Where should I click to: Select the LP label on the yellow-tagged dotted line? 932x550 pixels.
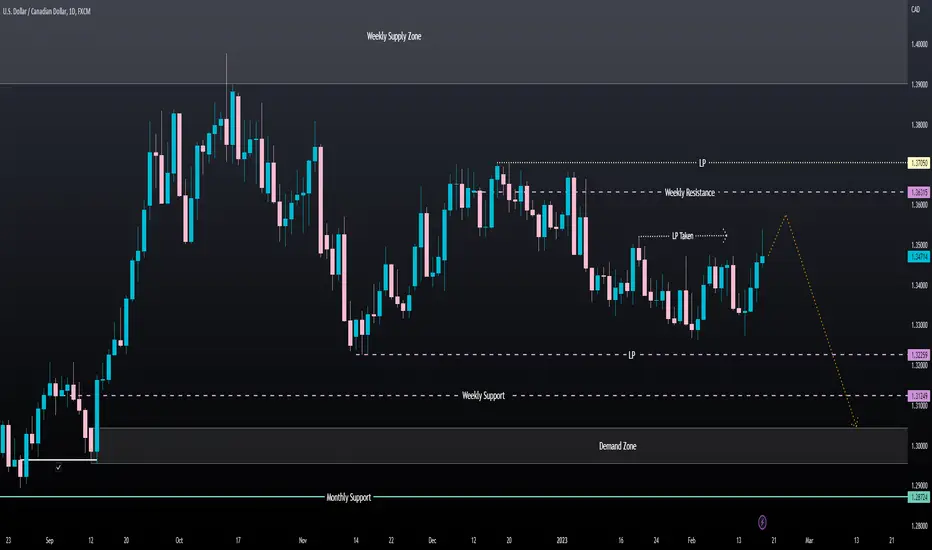coord(702,163)
